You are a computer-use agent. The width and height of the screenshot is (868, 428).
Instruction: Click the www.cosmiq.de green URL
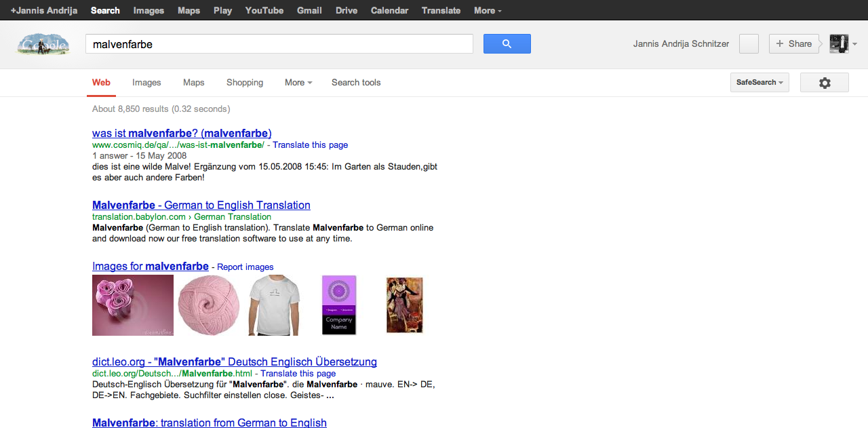click(x=178, y=145)
